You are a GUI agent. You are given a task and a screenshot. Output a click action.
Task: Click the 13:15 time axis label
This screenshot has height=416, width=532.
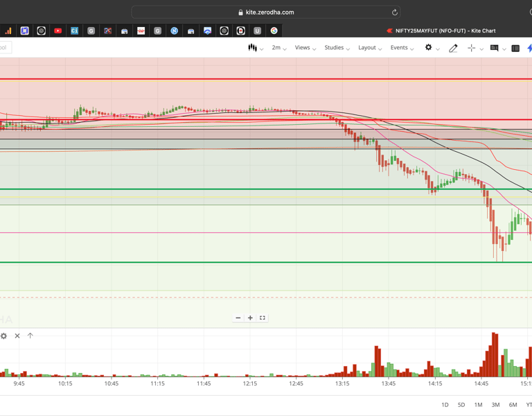[342, 383]
